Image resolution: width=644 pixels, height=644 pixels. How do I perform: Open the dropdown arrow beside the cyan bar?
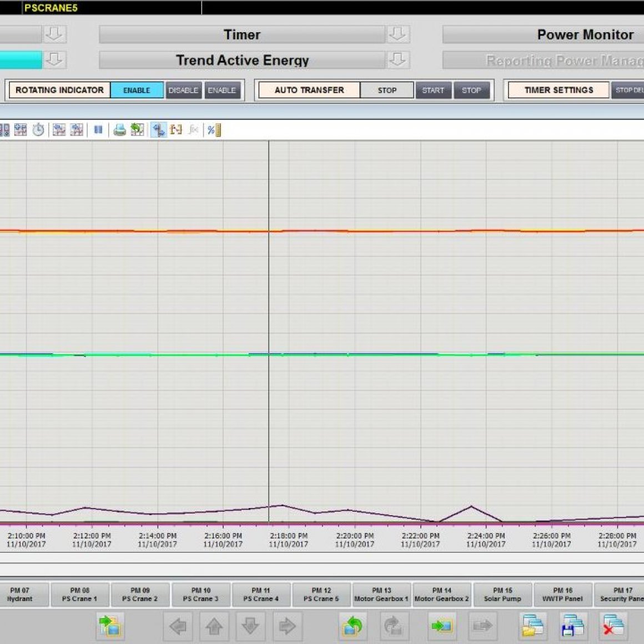tap(54, 59)
